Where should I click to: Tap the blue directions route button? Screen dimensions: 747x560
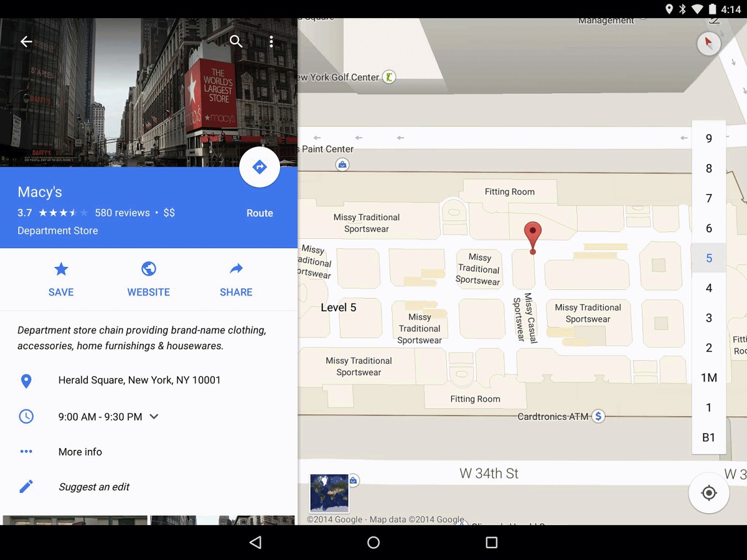click(260, 167)
